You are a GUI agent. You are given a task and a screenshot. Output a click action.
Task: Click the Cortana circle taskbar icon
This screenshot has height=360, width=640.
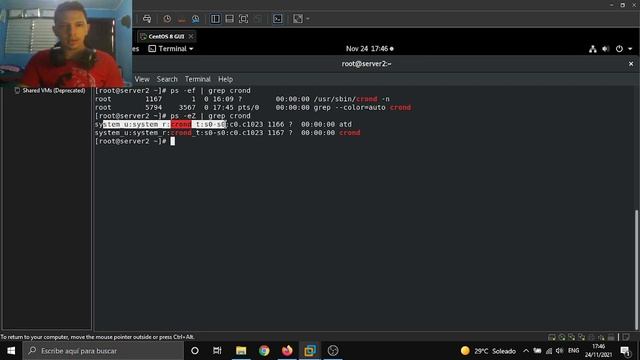(195, 351)
